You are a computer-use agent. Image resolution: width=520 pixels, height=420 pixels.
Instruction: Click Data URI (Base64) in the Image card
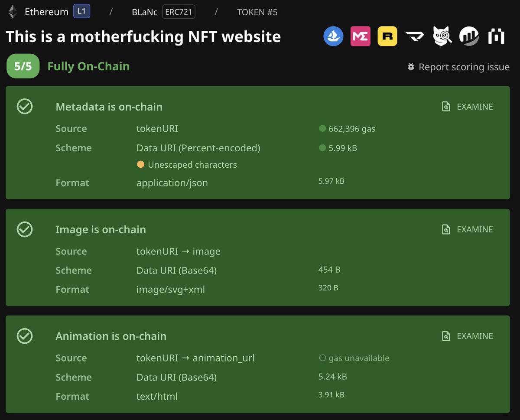(x=177, y=270)
